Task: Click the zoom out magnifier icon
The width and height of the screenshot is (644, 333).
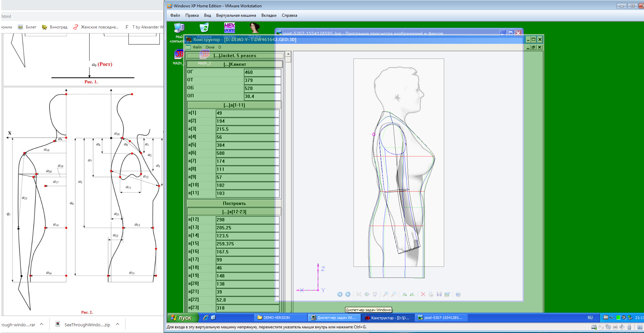Action: point(394,294)
